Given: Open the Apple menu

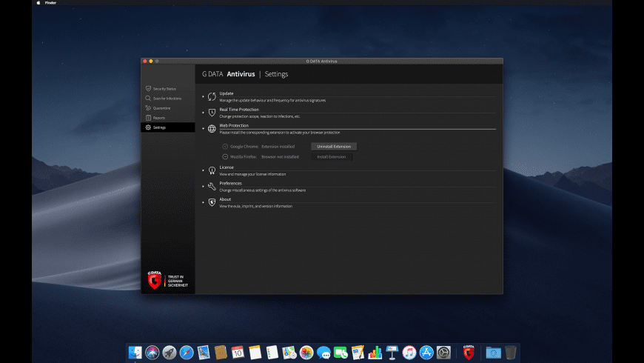Looking at the screenshot, I should (x=38, y=2).
